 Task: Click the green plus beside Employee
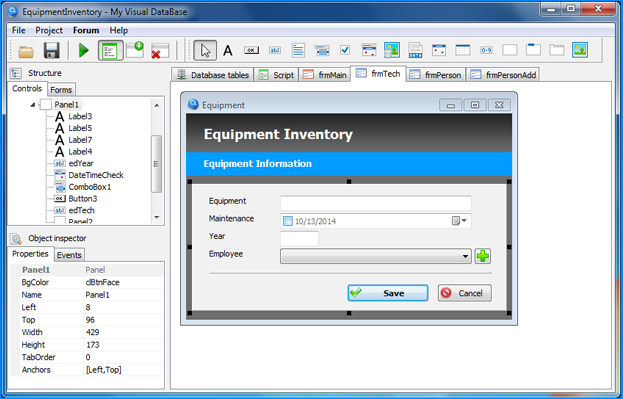tap(483, 256)
